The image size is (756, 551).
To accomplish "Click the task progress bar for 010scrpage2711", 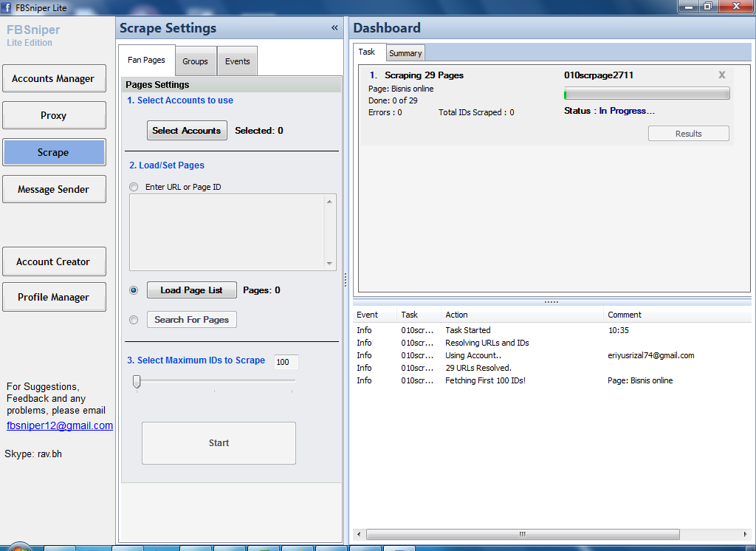I will tap(647, 93).
